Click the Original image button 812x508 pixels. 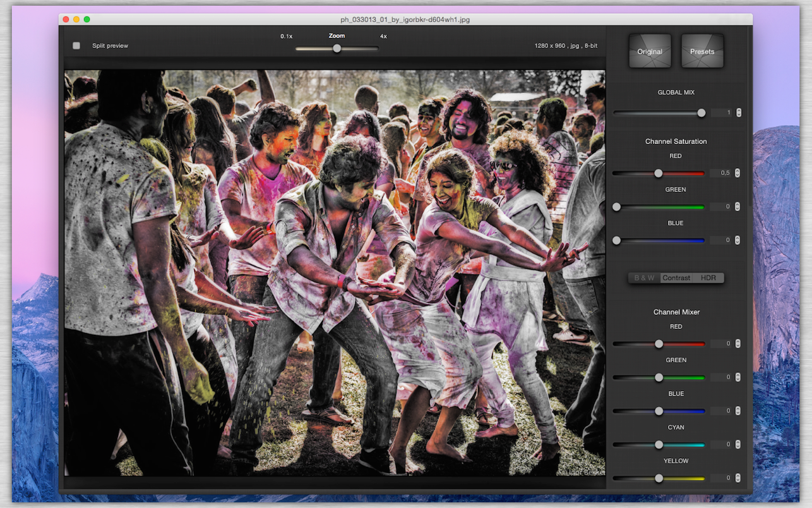[650, 51]
